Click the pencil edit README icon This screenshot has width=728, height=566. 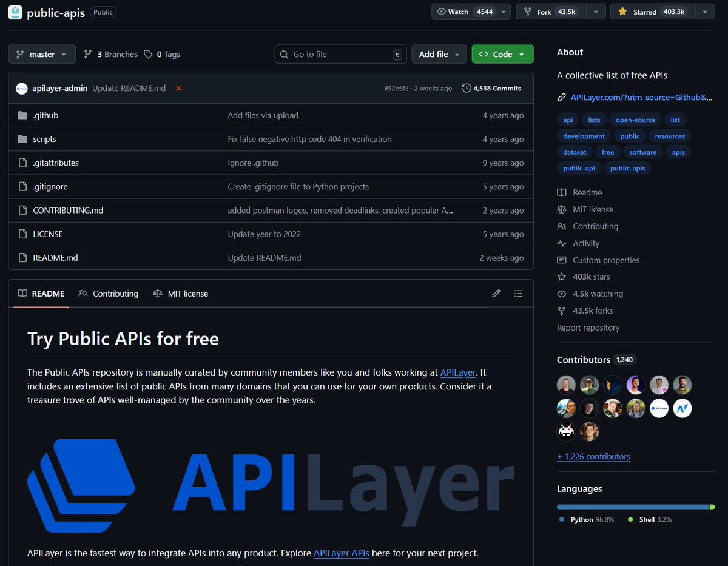coord(496,294)
